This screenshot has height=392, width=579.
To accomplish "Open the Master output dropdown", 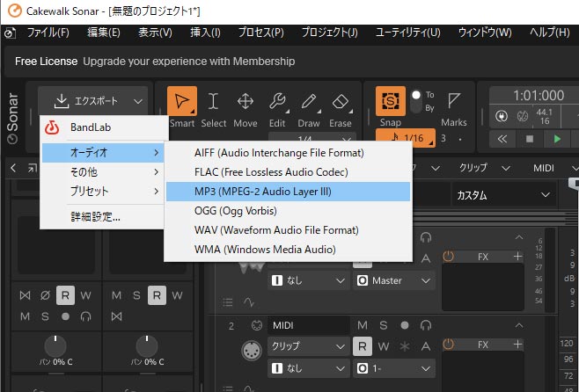I will click(394, 280).
